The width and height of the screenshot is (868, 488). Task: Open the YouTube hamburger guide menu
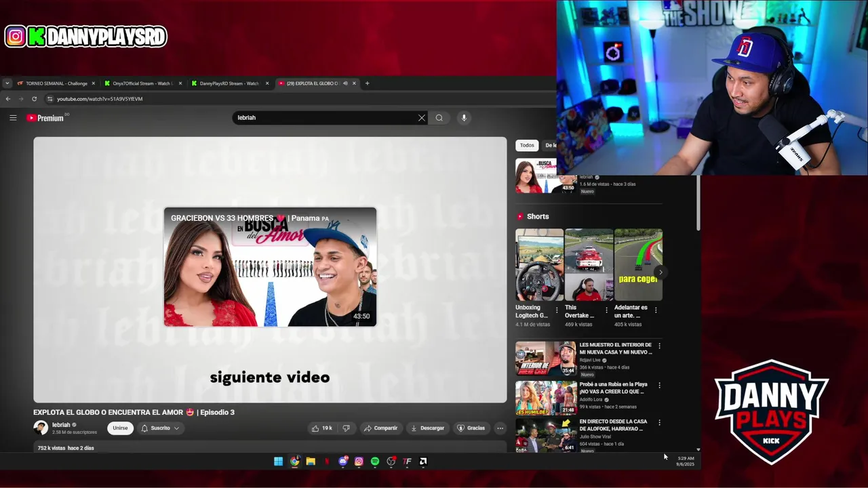tap(13, 118)
